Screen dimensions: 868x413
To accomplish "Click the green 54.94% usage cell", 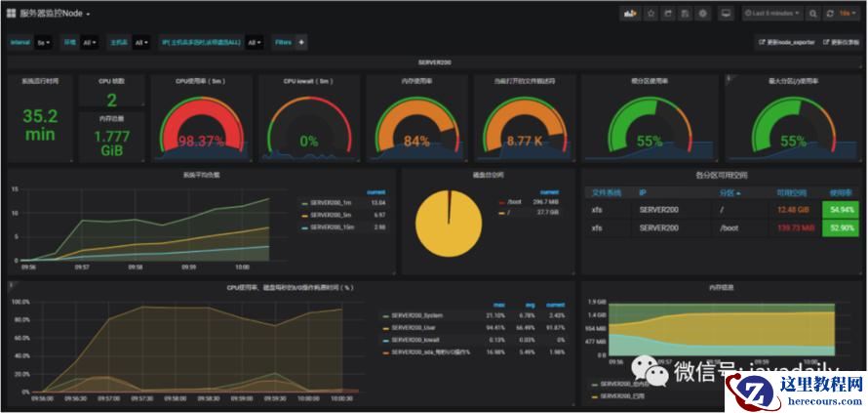I will tap(840, 210).
